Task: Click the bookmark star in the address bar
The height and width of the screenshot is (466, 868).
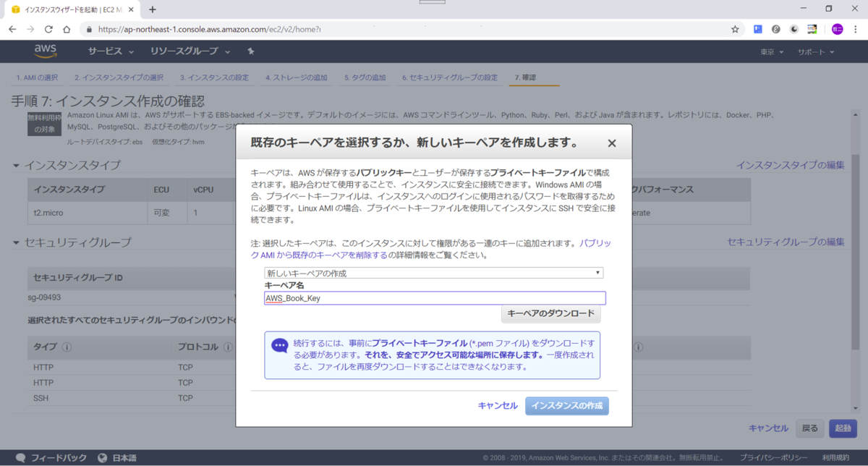Action: coord(735,29)
